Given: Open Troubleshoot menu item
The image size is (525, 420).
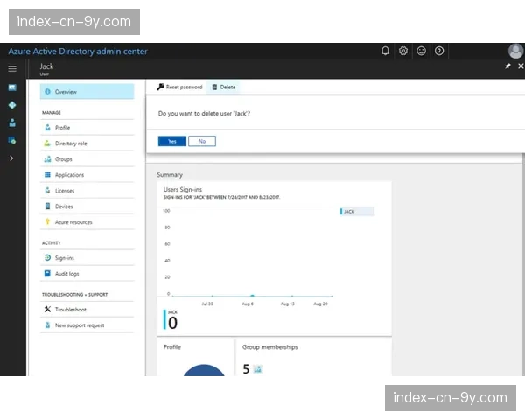Looking at the screenshot, I should pyautogui.click(x=87, y=310).
